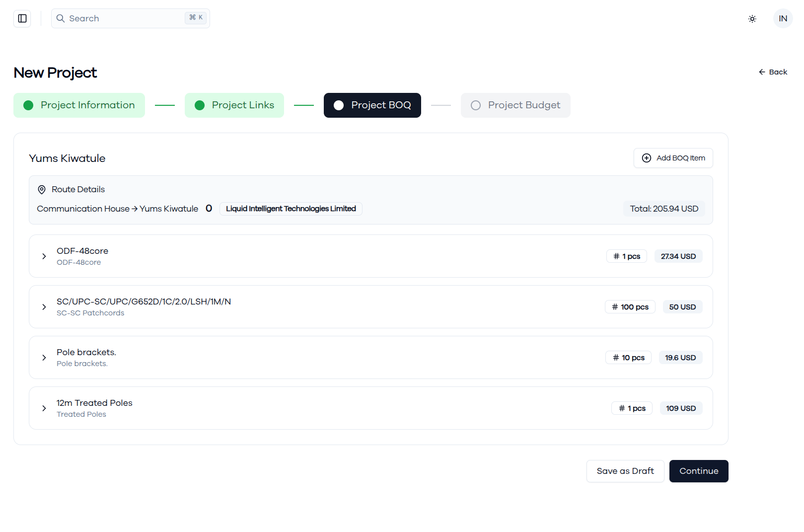Click the plus icon in Add BOQ Item
The image size is (804, 532).
pyautogui.click(x=647, y=158)
